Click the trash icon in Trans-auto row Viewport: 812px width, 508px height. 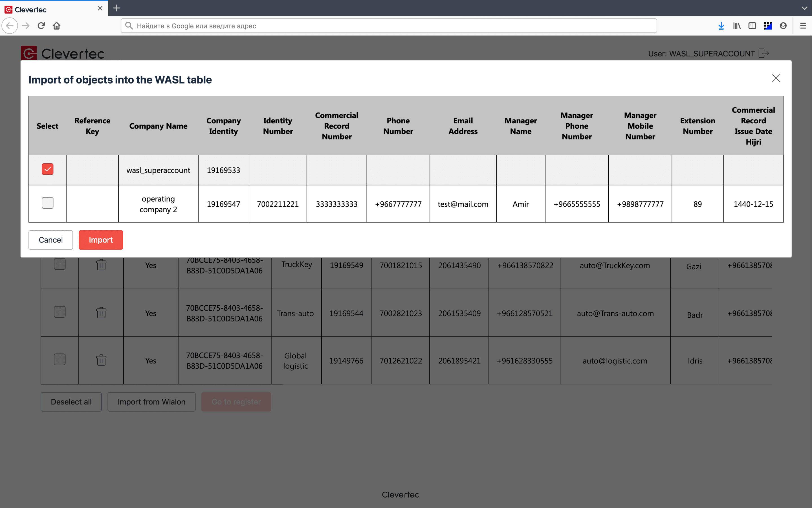coord(101,313)
